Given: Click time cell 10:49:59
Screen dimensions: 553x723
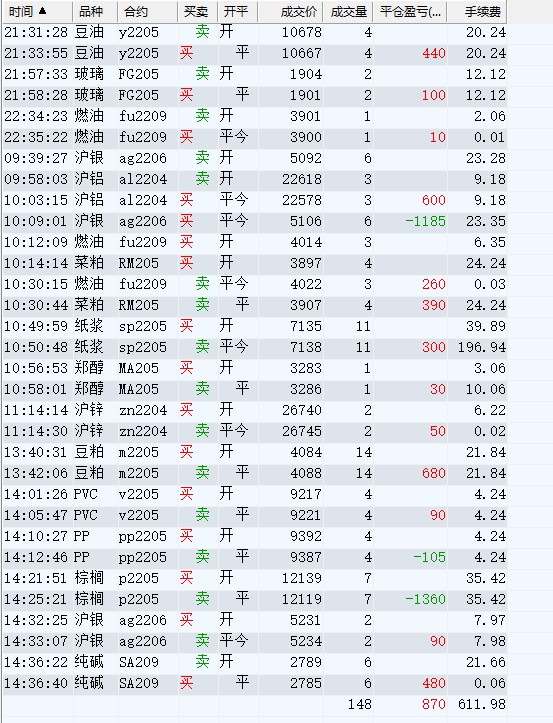Looking at the screenshot, I should point(36,326).
